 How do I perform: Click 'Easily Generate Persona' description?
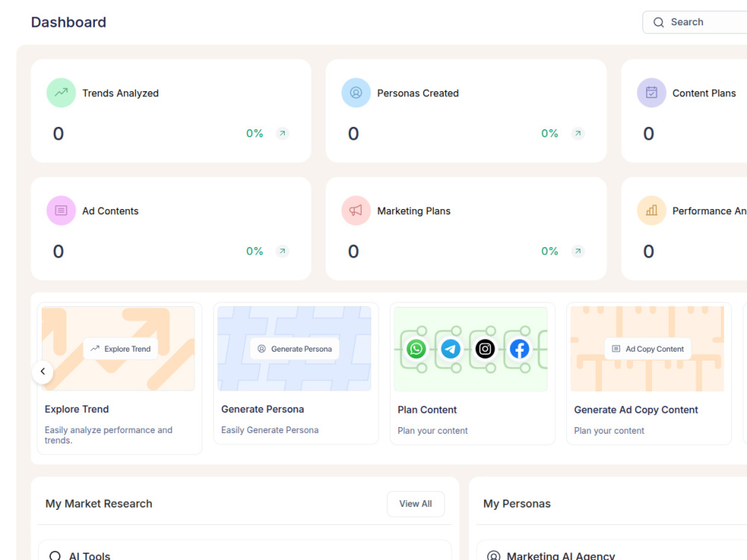(270, 430)
